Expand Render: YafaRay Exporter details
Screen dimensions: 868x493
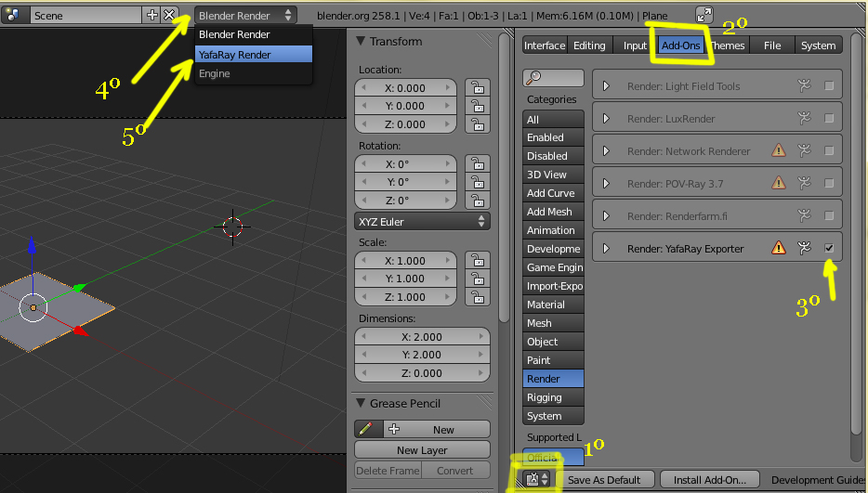click(x=606, y=249)
